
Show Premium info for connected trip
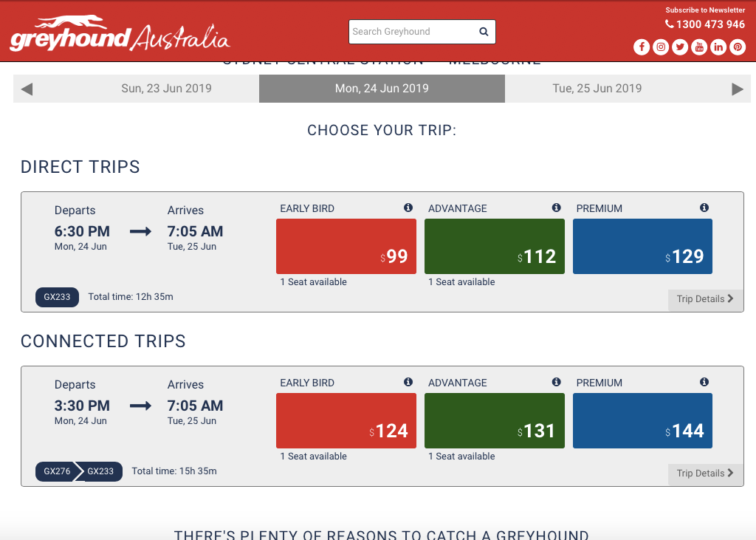(x=704, y=382)
